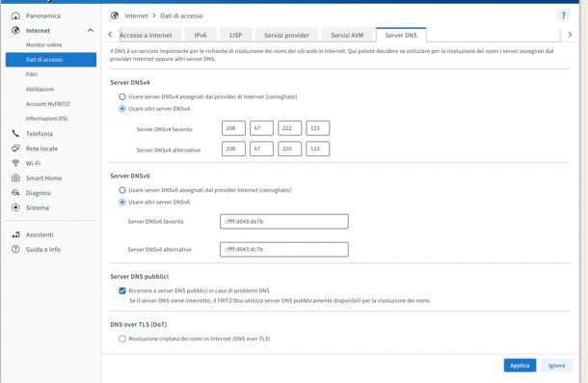Click the Applica button
Viewport: 588px width, 383px height.
coord(520,366)
